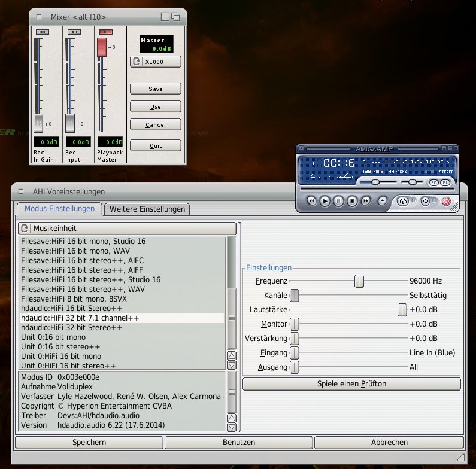Switch to Weitere Einstellungen tab
The width and height of the screenshot is (476, 469).
(147, 209)
